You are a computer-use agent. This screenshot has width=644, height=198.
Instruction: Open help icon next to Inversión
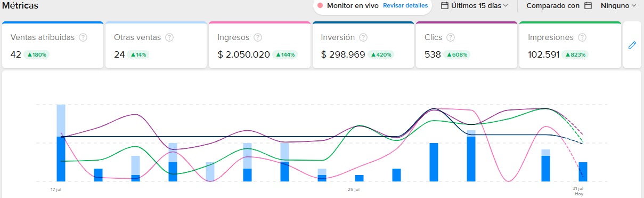364,37
